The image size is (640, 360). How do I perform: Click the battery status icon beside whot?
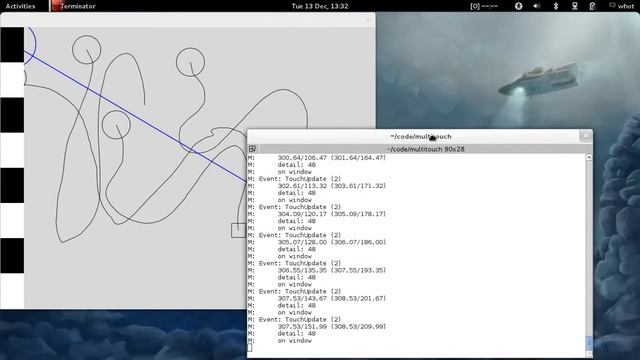click(x=593, y=6)
